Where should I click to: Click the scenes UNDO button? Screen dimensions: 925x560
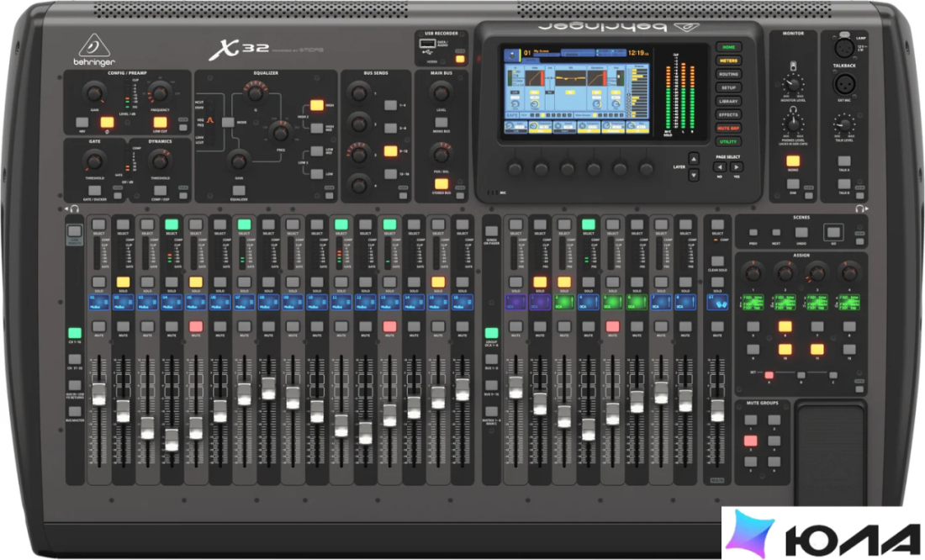pos(801,233)
